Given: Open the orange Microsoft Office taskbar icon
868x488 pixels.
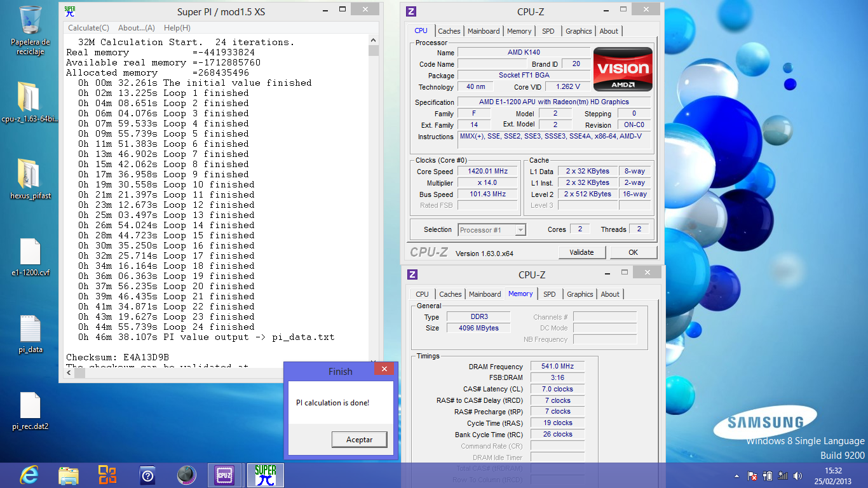Looking at the screenshot, I should click(107, 475).
